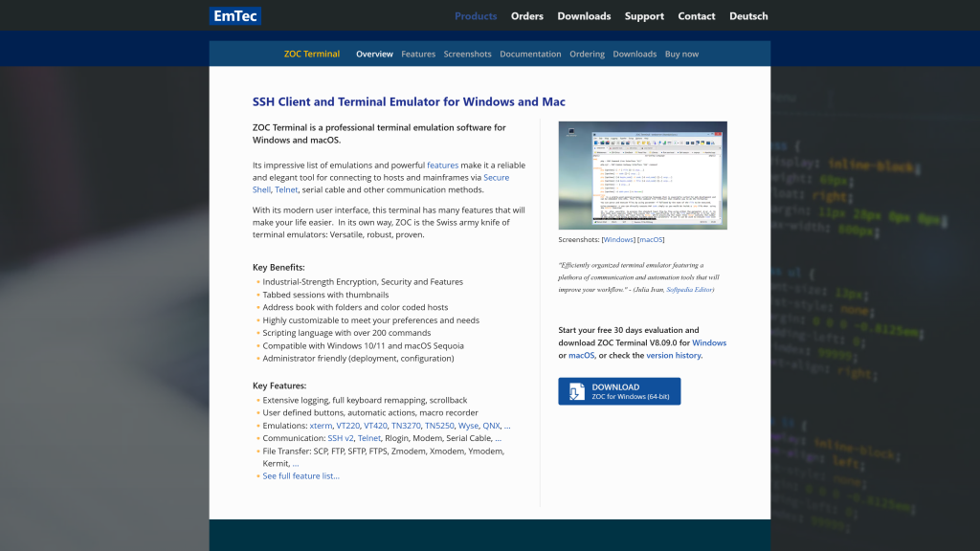Click 'Compatible with Windows 10/11 and macOS Sequoia'
This screenshot has width=980, height=551.
point(363,346)
